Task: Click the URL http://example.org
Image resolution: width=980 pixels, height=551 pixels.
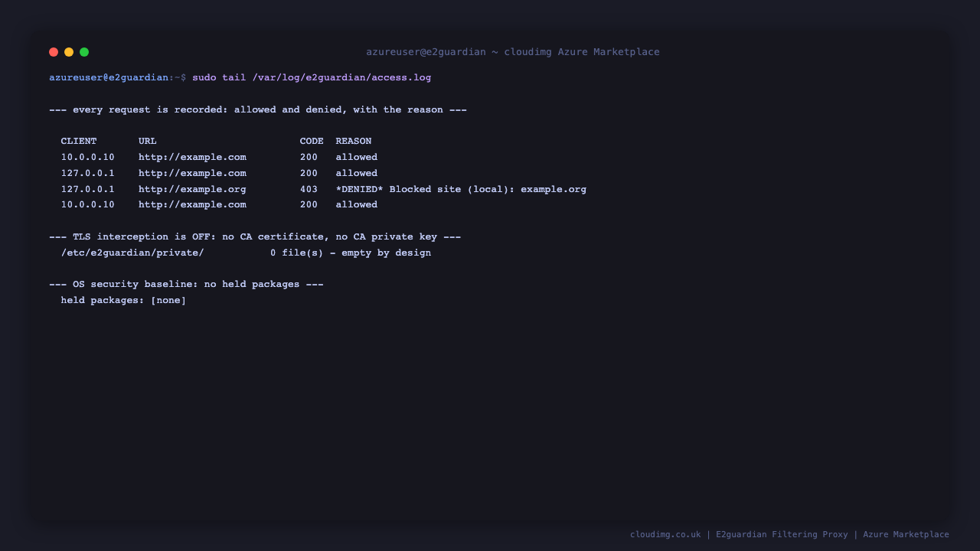Action: coord(192,189)
